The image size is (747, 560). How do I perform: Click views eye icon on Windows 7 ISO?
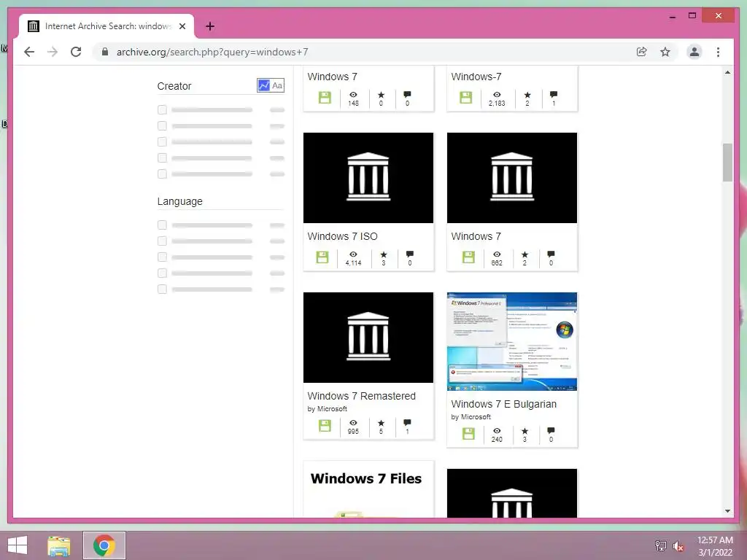(x=353, y=254)
